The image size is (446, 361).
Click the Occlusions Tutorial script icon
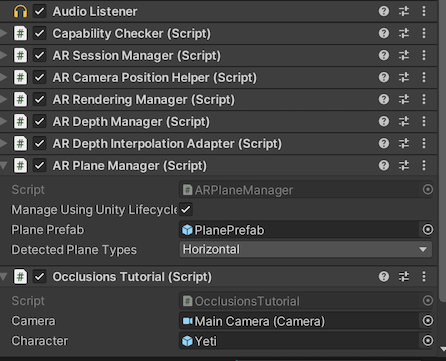click(20, 277)
